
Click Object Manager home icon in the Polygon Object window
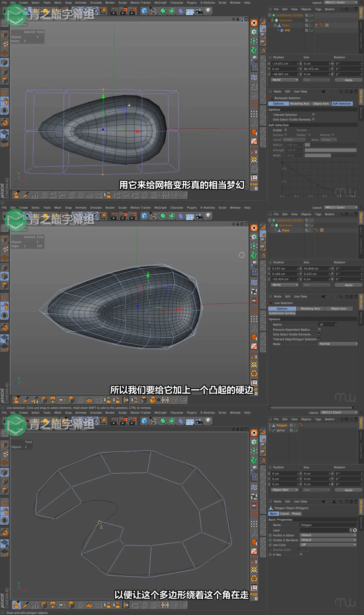point(346,419)
